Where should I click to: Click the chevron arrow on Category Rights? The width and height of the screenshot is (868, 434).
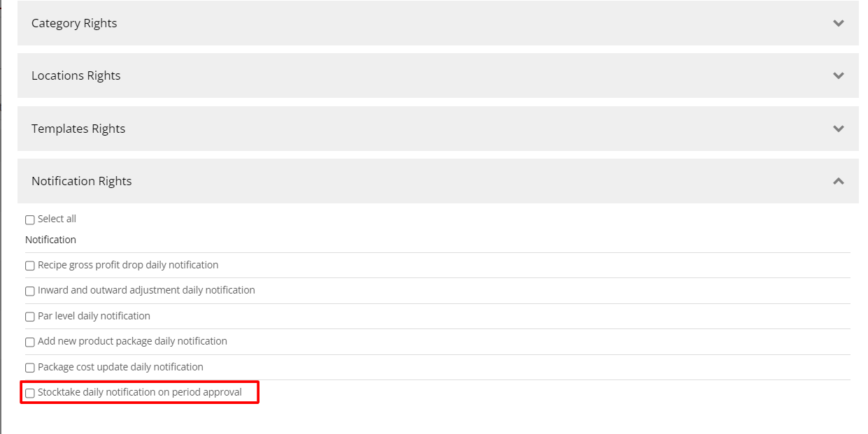pyautogui.click(x=839, y=23)
